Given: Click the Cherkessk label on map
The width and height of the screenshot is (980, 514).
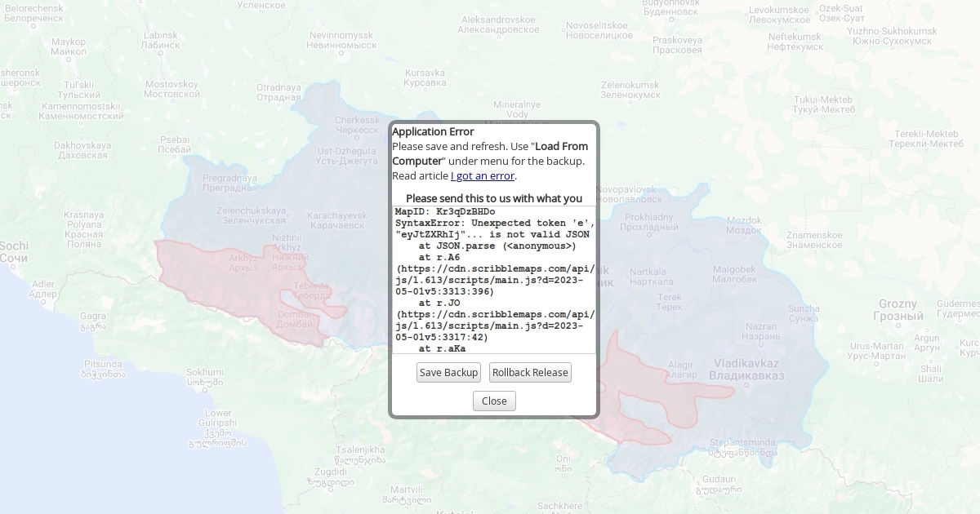Looking at the screenshot, I should pos(357,125).
